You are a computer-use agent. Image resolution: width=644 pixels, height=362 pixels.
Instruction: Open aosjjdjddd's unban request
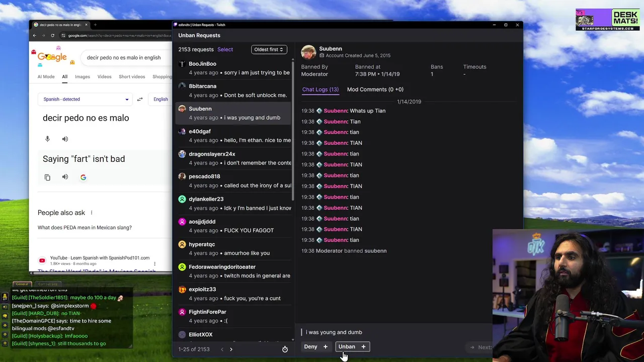[234, 226]
